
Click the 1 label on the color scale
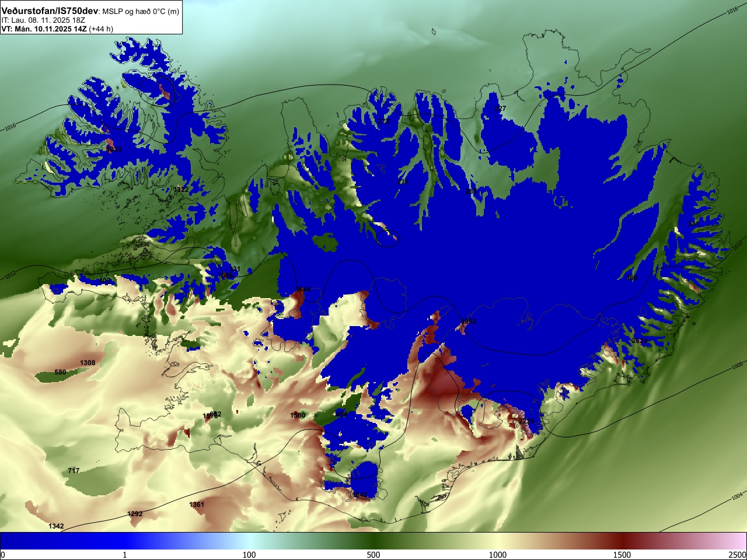[124, 555]
